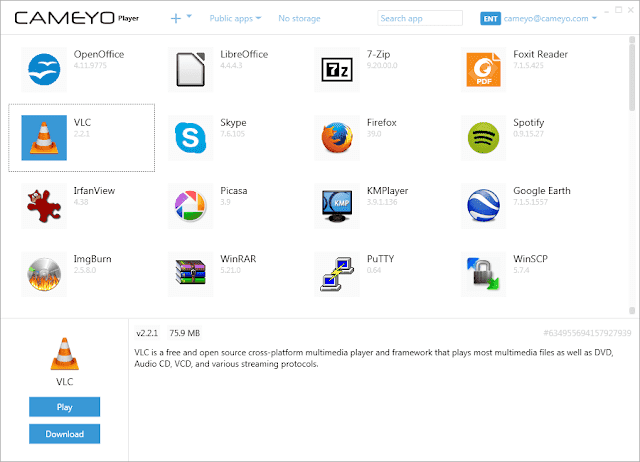Screen dimensions: 640x462
Task: Select the LibreOffice name label
Action: pyautogui.click(x=244, y=54)
